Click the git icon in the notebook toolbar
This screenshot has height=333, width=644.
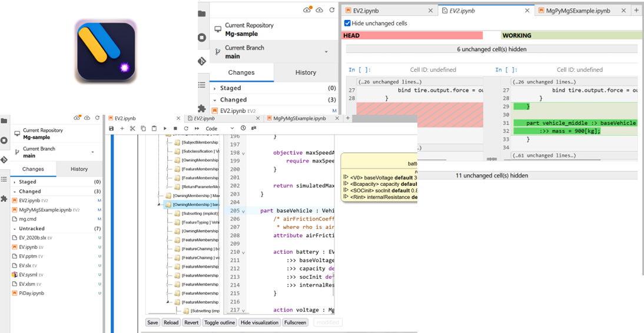click(x=254, y=128)
